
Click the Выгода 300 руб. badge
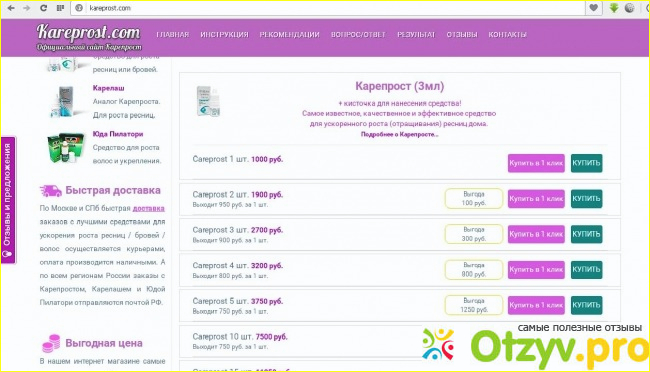tap(474, 234)
